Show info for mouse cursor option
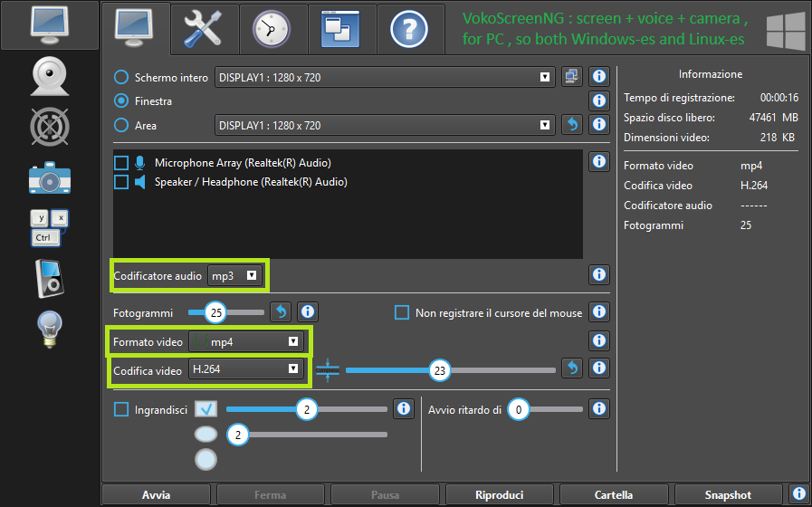Screen dimensions: 812x507 coord(599,311)
